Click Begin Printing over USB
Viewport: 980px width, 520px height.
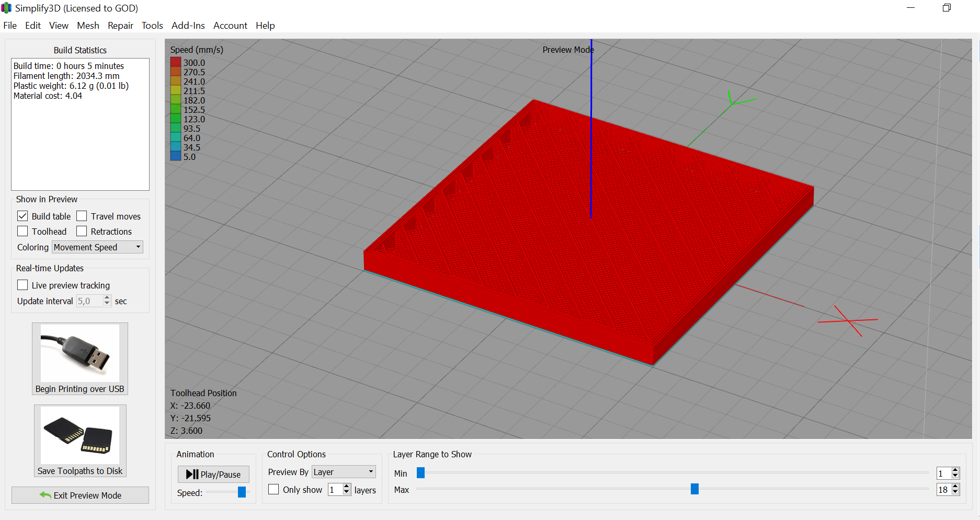(80, 359)
